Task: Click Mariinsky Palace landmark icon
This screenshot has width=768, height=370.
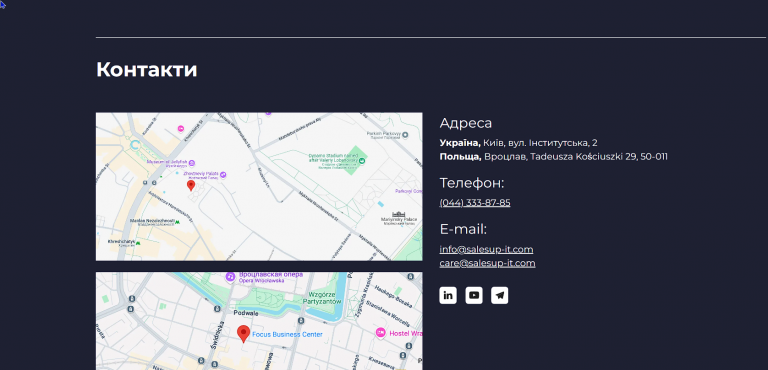Action: 399,214
